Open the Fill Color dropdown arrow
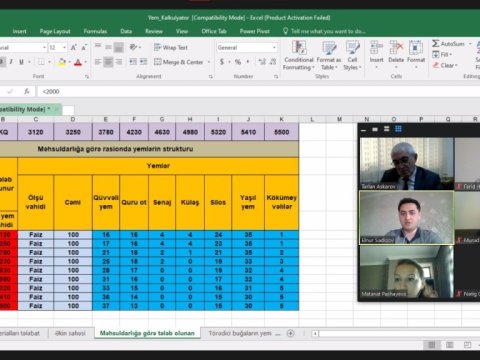 pos(69,62)
